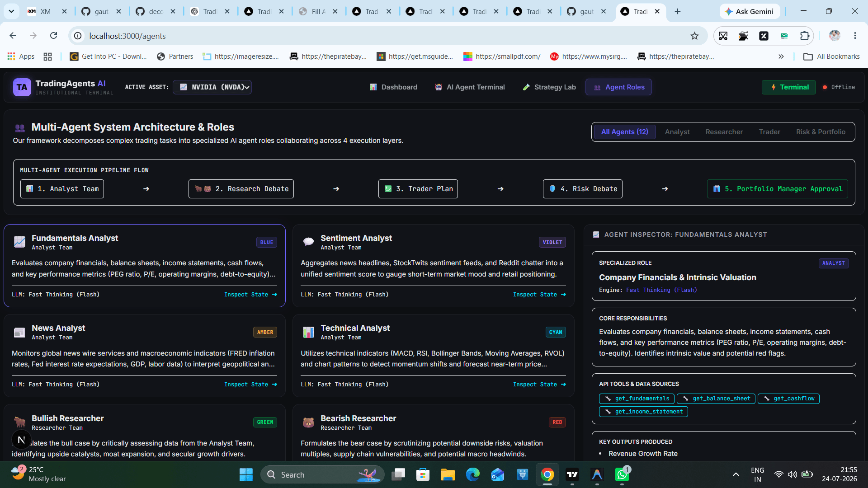
Task: Click the get_income_statement tool chip
Action: click(643, 412)
